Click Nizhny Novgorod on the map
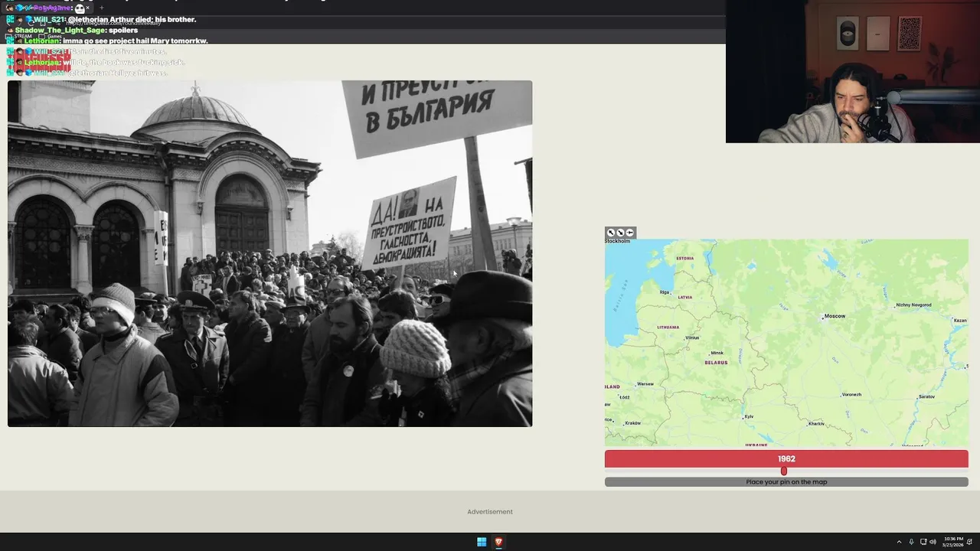 click(913, 305)
